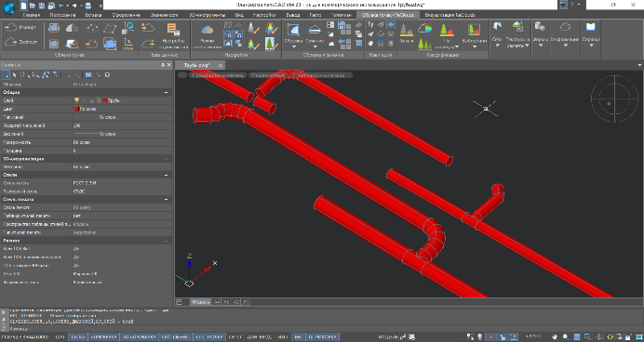644x342 pixels.
Task: Click the redo arrow icon
Action: click(x=74, y=6)
